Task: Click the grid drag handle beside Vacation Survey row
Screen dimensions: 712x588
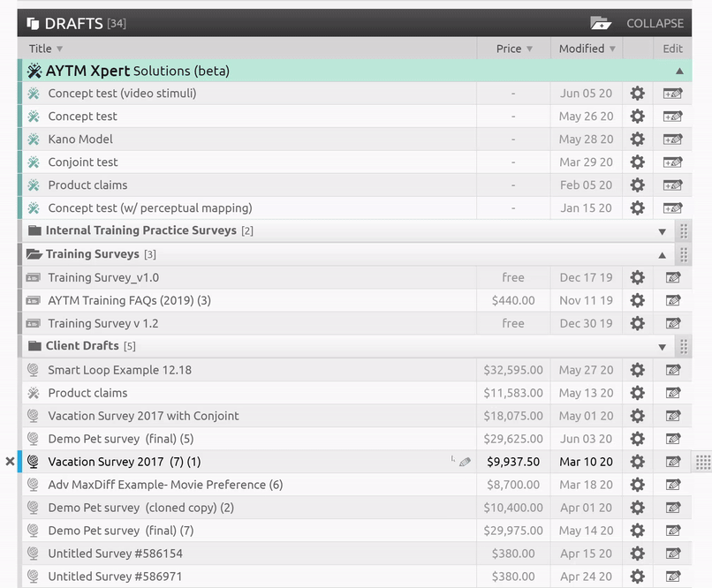Action: [702, 462]
